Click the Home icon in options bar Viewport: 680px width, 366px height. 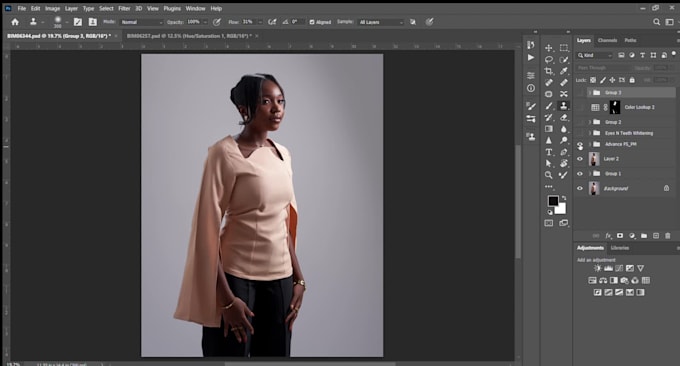click(x=15, y=22)
